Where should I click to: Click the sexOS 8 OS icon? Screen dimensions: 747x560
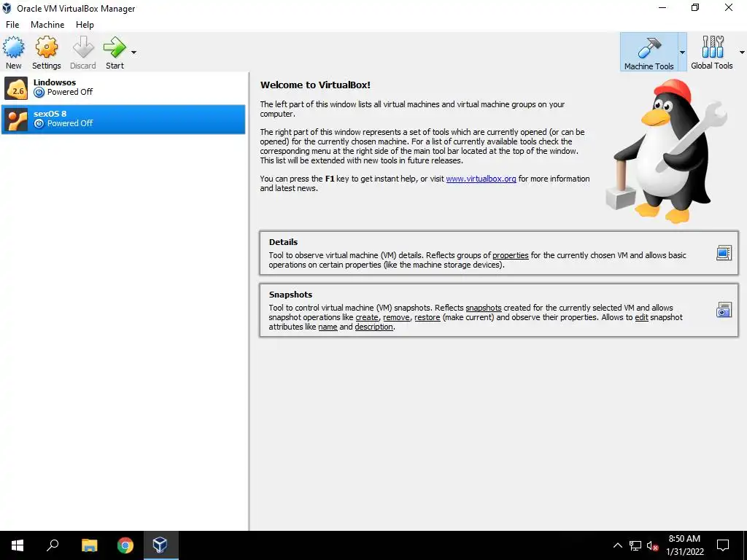[x=16, y=120]
